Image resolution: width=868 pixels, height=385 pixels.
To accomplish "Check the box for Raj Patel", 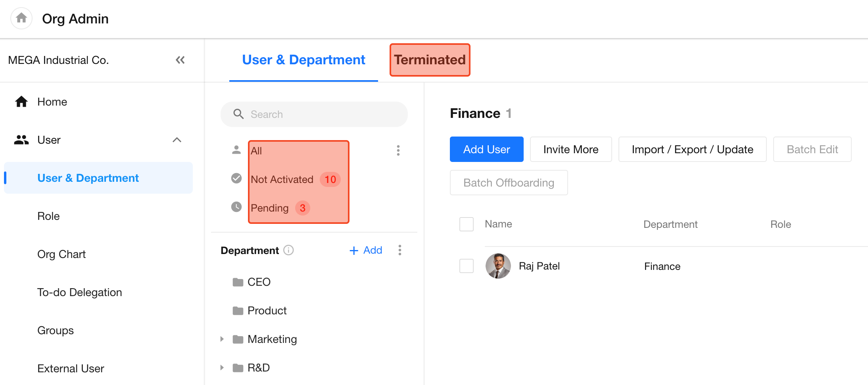I will pyautogui.click(x=466, y=266).
